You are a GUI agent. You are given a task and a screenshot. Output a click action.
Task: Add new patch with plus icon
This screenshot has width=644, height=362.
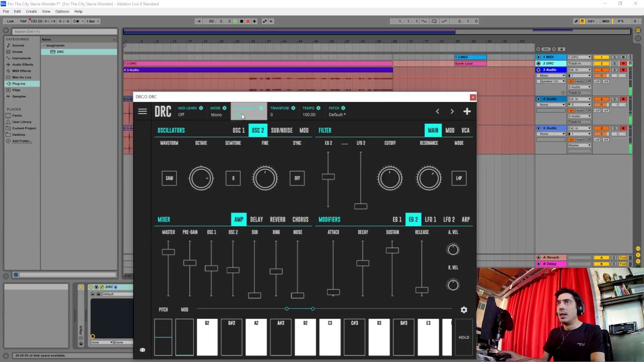pyautogui.click(x=467, y=112)
